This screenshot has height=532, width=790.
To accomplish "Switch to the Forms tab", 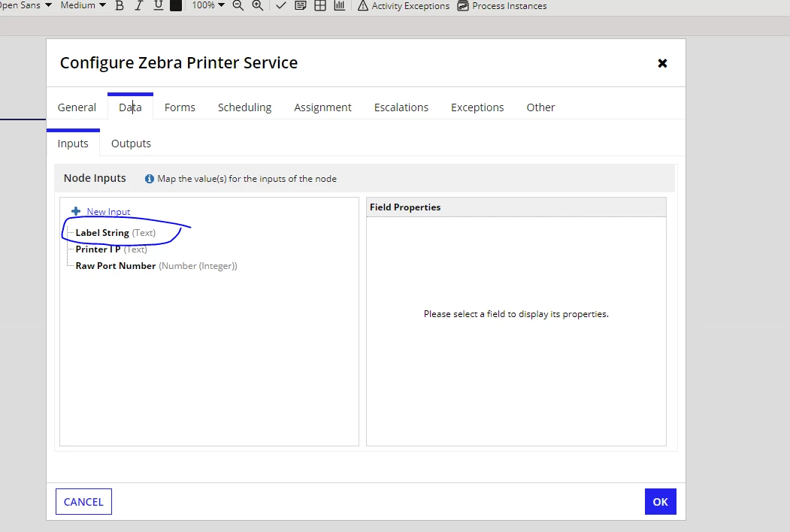I will 180,107.
